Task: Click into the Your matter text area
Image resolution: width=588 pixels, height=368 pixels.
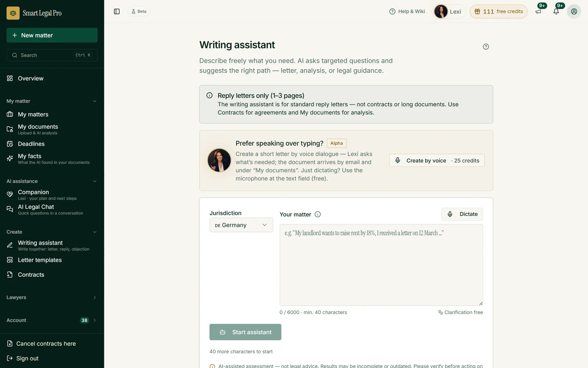Action: [381, 265]
